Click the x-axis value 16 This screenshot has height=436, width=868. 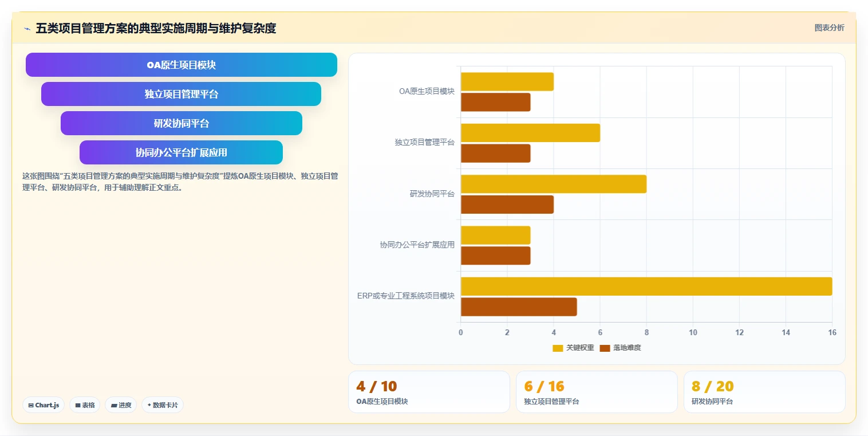(x=832, y=332)
